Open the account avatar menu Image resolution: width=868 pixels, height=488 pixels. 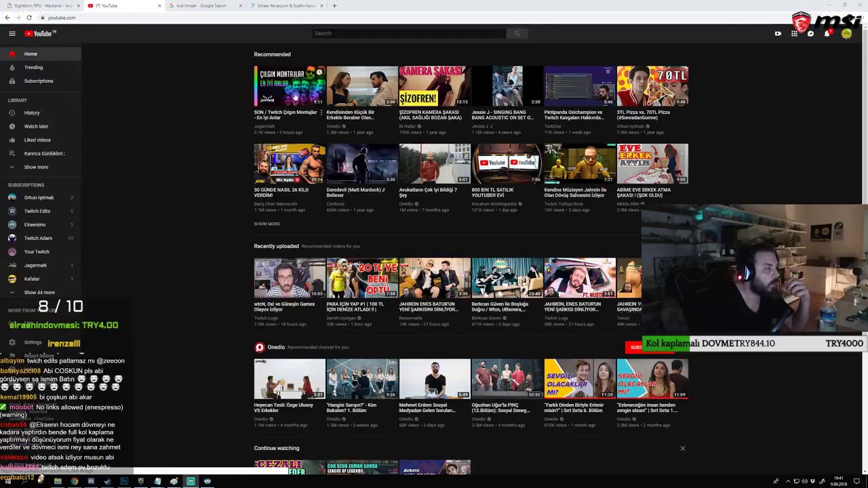coord(846,33)
